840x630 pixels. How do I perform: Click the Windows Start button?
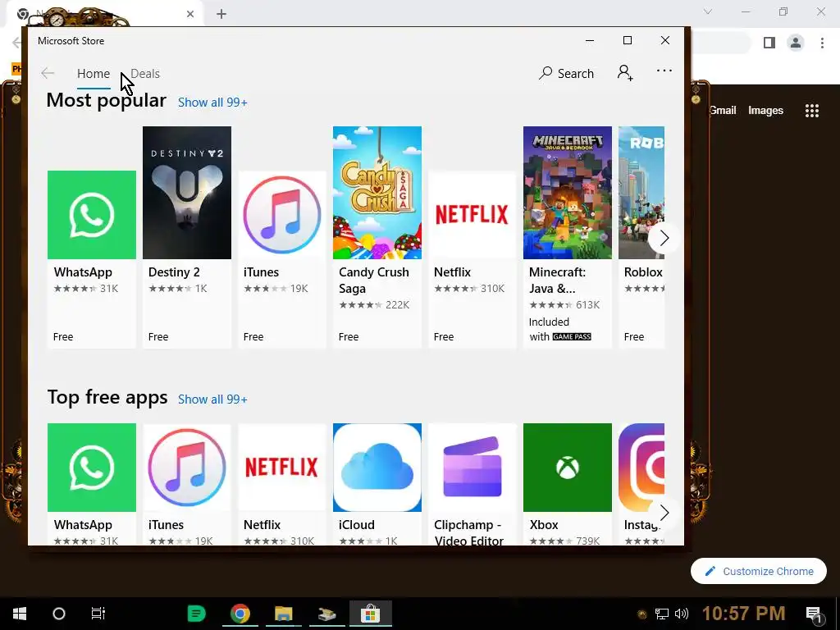tap(20, 614)
